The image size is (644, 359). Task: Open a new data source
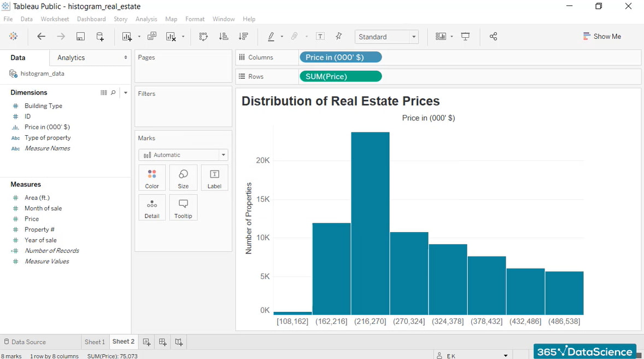[100, 36]
